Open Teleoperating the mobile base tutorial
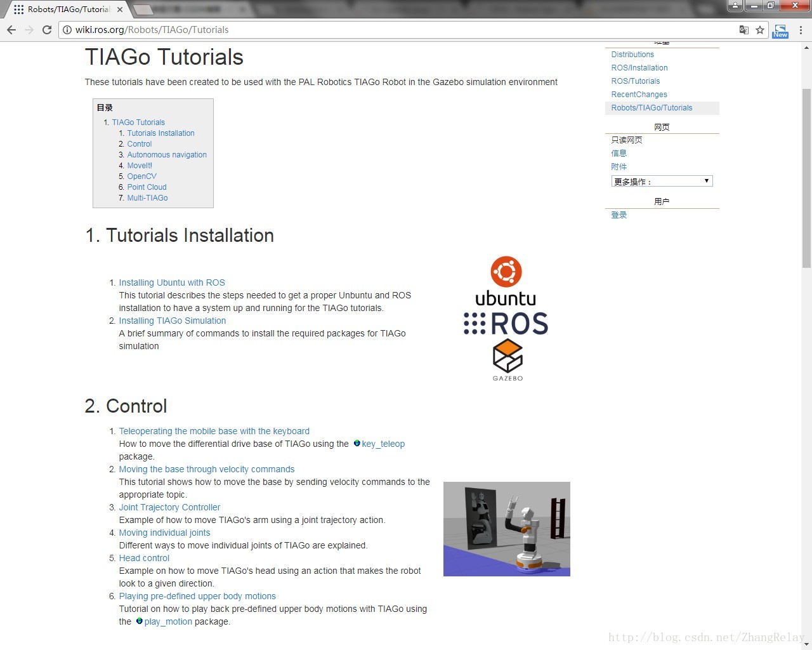812x650 pixels. pyautogui.click(x=214, y=431)
